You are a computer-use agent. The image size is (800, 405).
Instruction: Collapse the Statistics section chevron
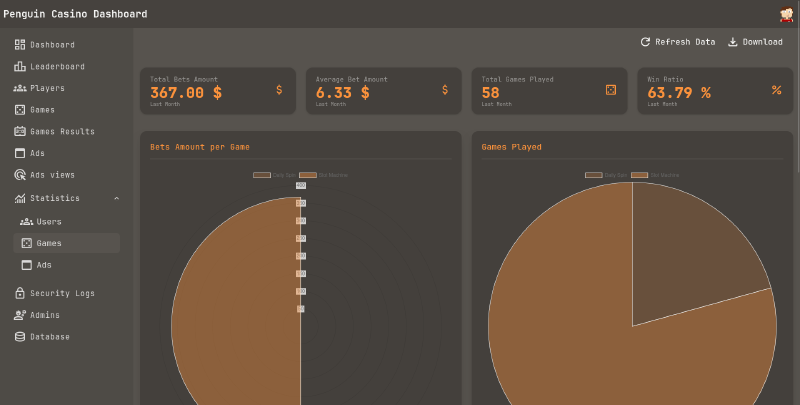click(116, 198)
